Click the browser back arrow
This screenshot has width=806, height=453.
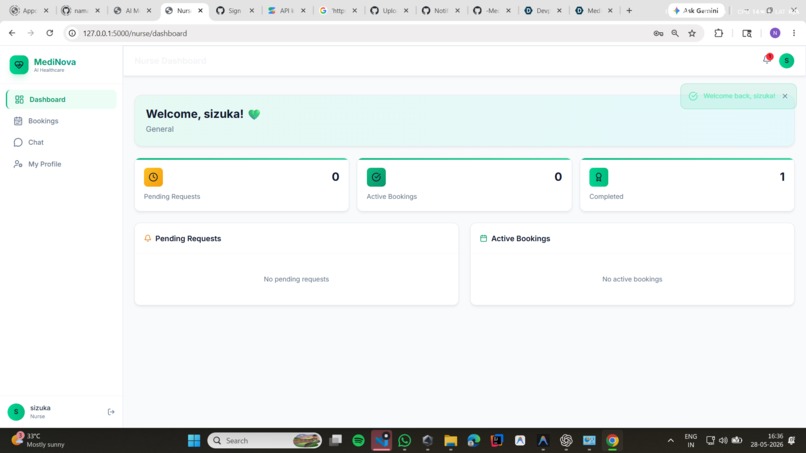(12, 33)
